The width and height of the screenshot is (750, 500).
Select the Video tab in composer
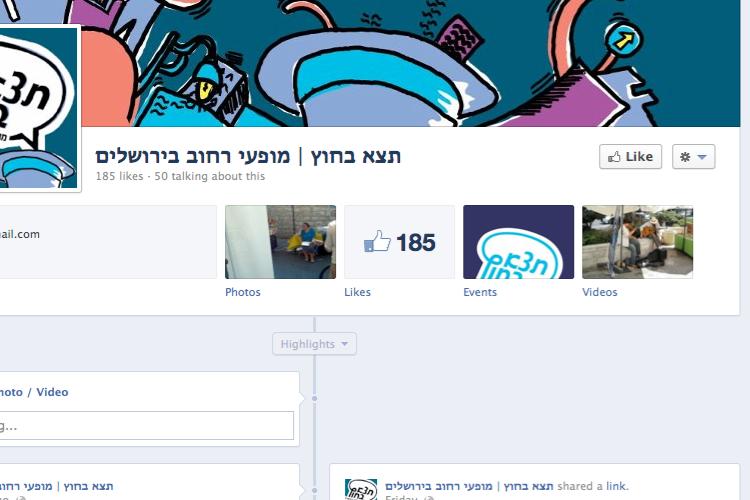pos(52,392)
